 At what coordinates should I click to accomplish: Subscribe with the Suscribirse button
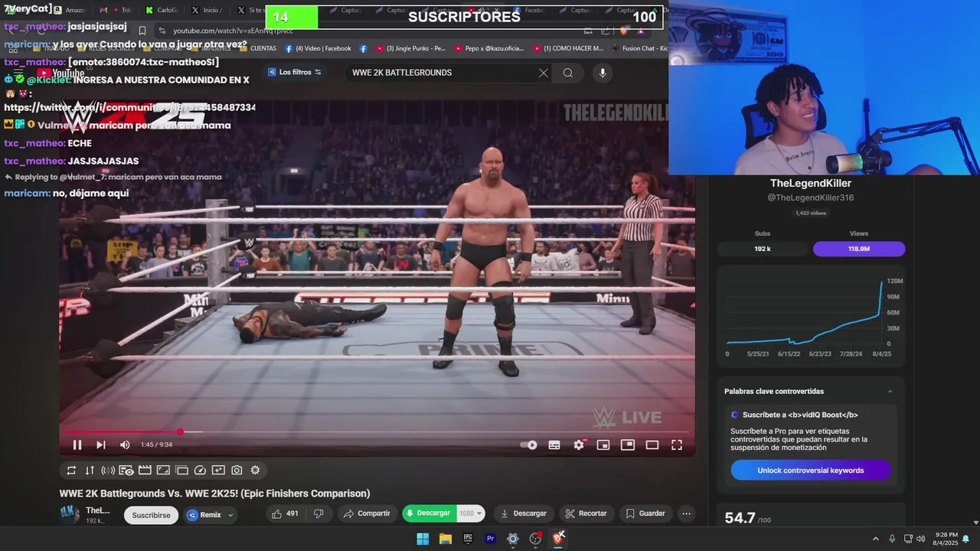[151, 515]
